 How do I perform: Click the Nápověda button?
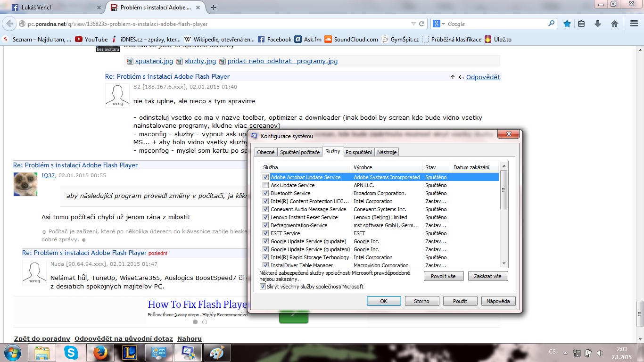[x=498, y=301]
